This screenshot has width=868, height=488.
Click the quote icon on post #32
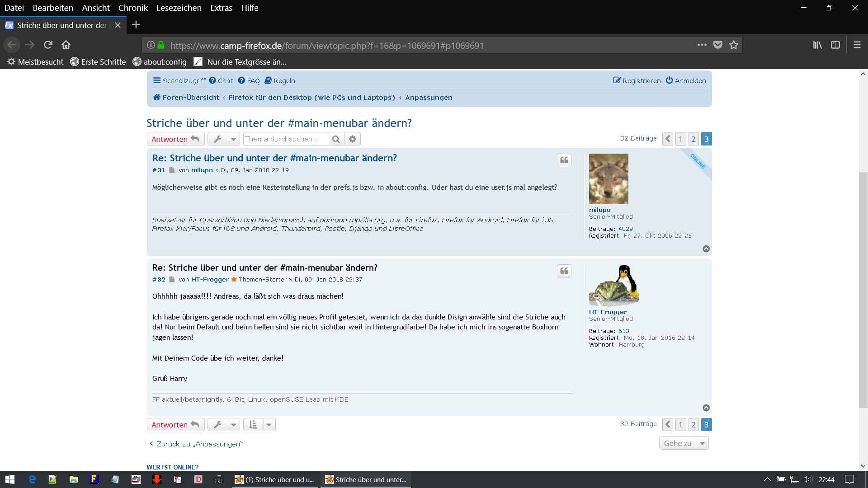(564, 271)
